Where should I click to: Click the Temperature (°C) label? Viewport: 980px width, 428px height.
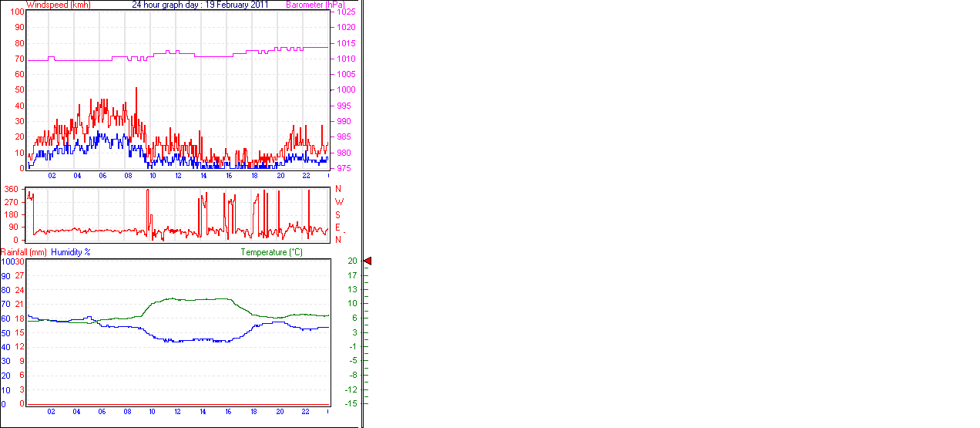point(271,252)
